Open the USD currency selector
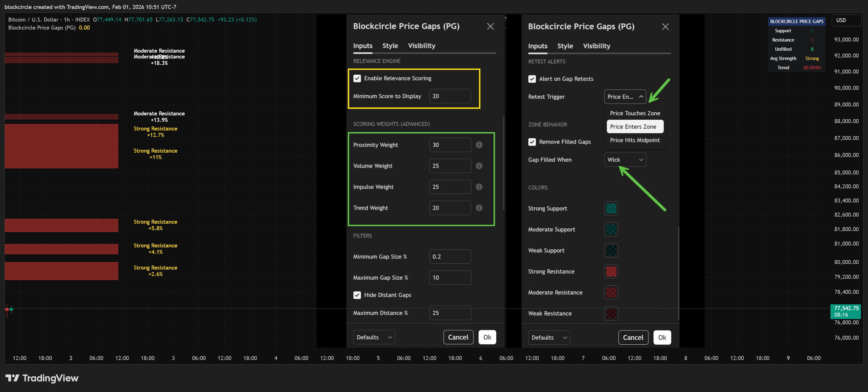 [846, 20]
